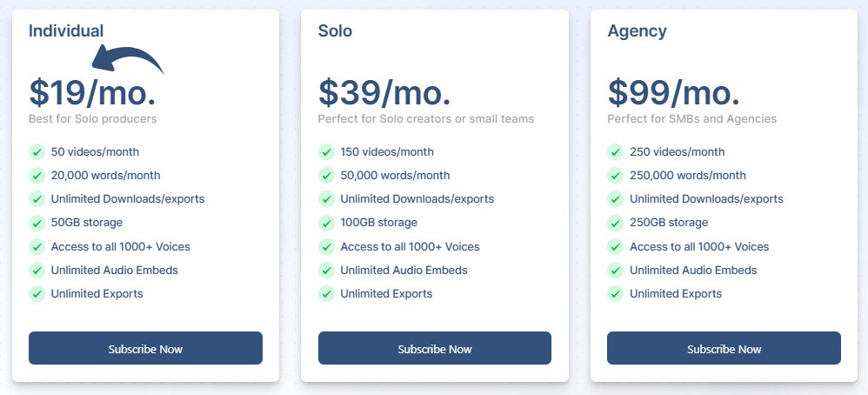Image resolution: width=868 pixels, height=395 pixels.
Task: Click Agency's Unlimited Audio Embeds checkmark
Action: coord(616,270)
